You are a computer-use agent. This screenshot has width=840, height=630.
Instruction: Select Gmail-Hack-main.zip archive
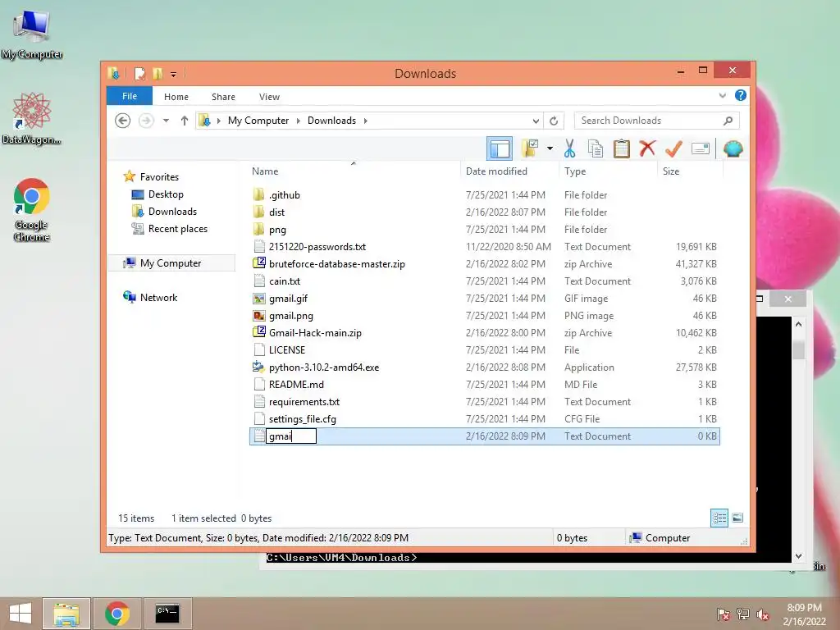click(315, 333)
